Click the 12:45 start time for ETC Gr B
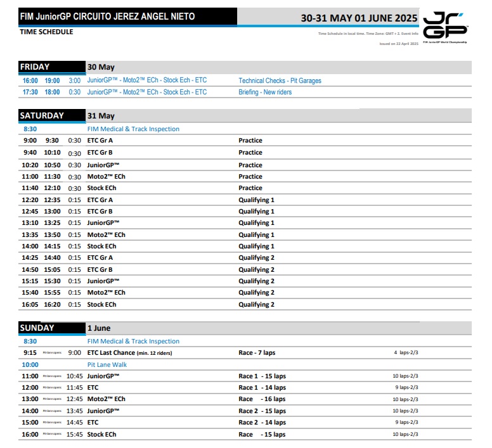Image resolution: width=492 pixels, height=448 pixels. click(30, 211)
